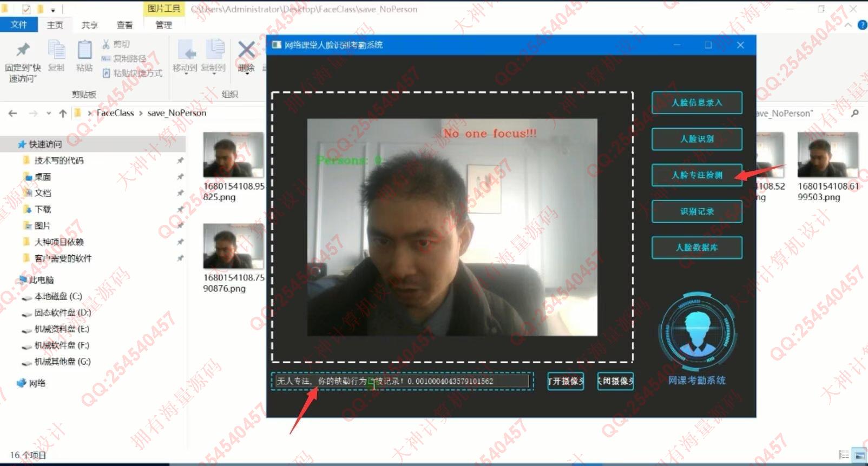
Task: Open the 人脸数据库 database
Action: pos(696,248)
